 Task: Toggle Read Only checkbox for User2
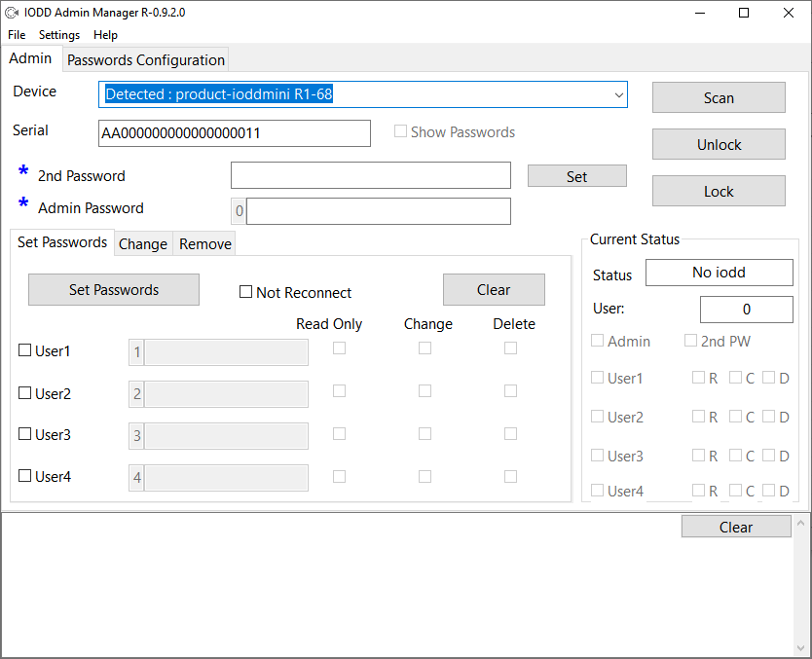339,391
